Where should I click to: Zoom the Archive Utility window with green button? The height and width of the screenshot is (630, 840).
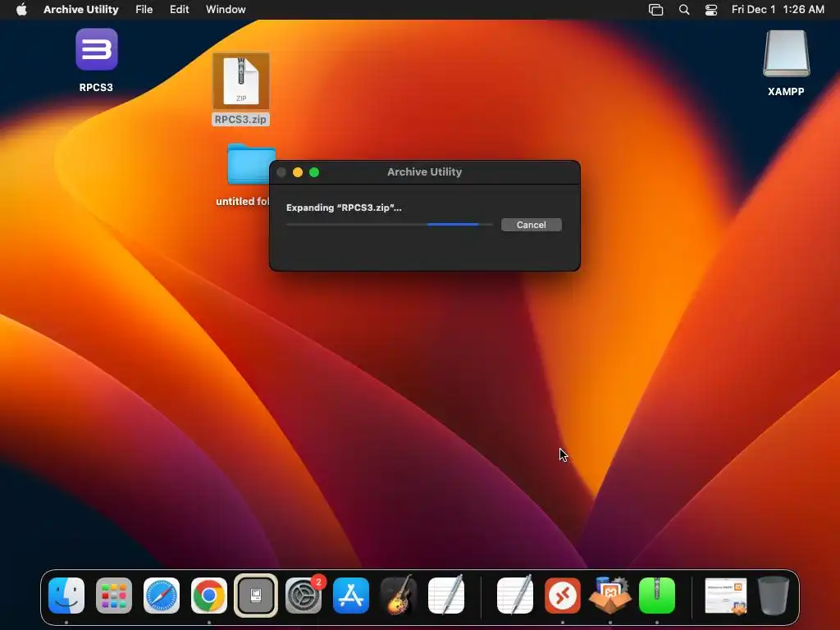click(x=314, y=172)
